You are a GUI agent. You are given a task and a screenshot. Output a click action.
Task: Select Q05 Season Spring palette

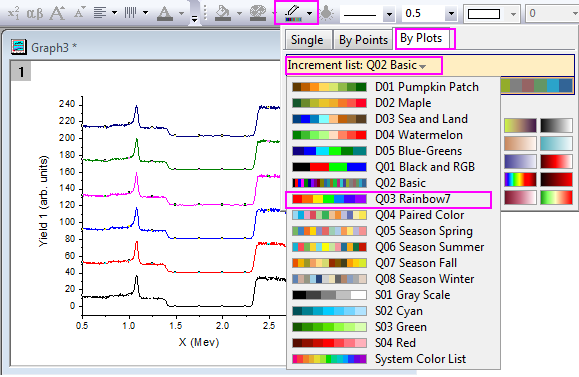coord(393,231)
